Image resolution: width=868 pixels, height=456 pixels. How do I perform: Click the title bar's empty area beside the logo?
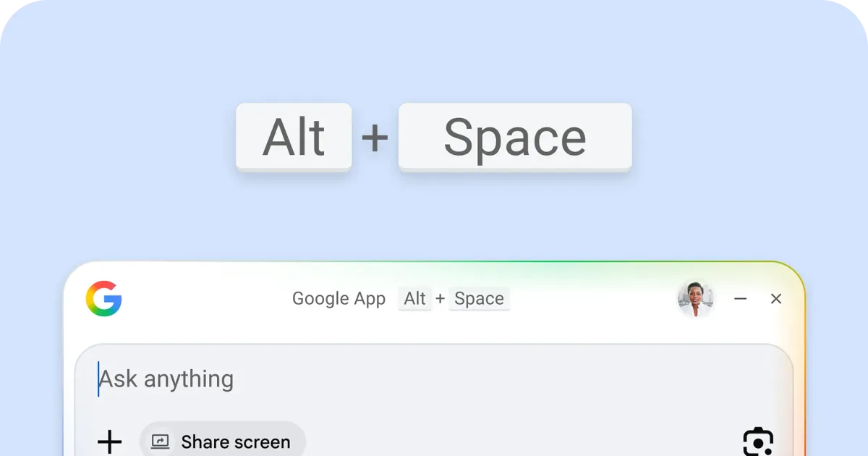point(203,299)
